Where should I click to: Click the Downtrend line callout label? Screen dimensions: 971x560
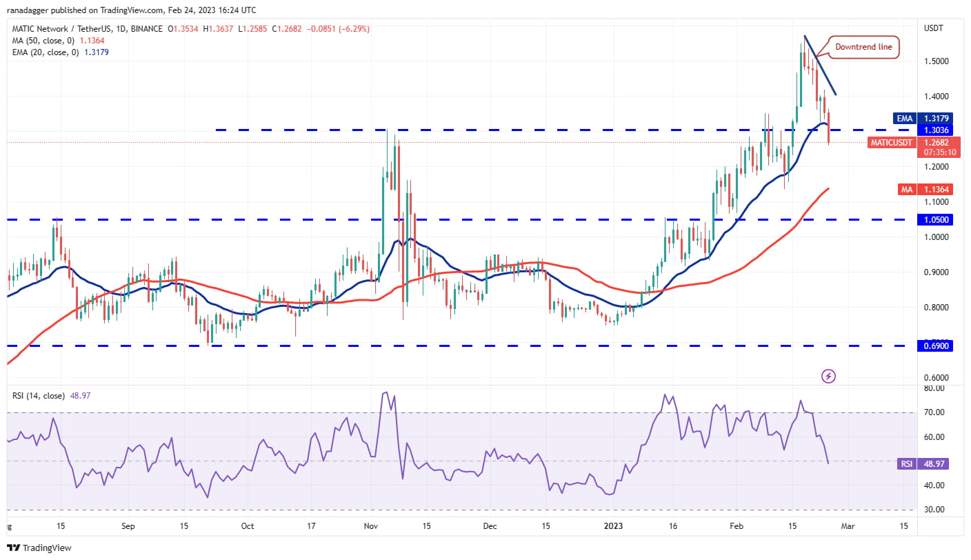pyautogui.click(x=863, y=47)
